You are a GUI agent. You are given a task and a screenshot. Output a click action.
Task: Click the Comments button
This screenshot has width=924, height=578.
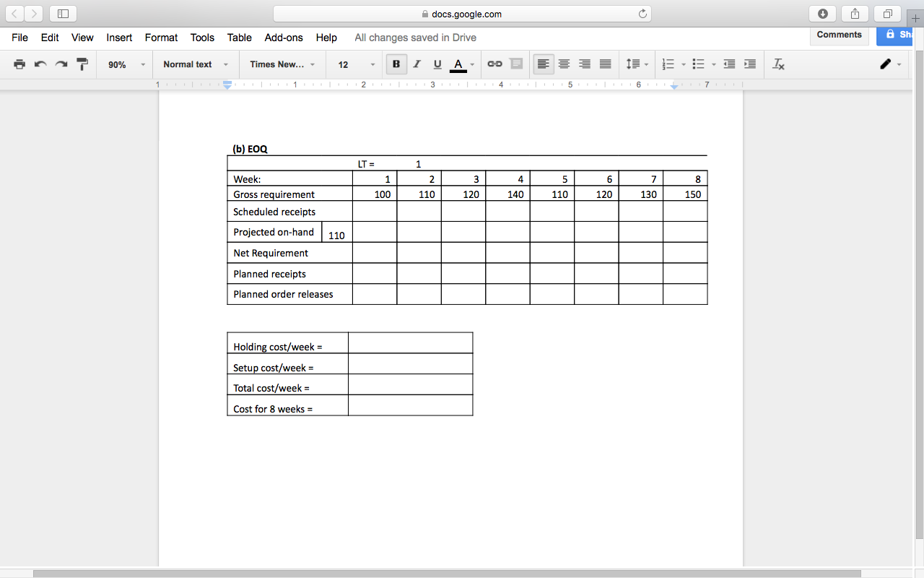point(839,34)
